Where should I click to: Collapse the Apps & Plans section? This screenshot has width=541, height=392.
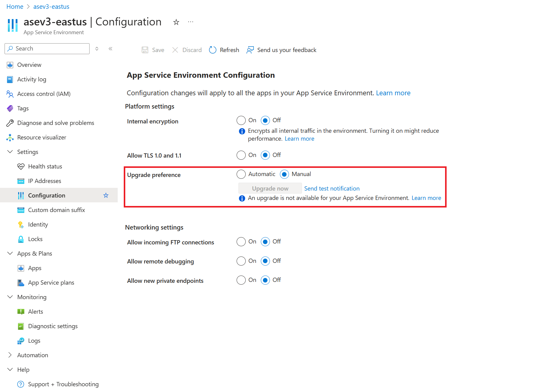(x=10, y=253)
